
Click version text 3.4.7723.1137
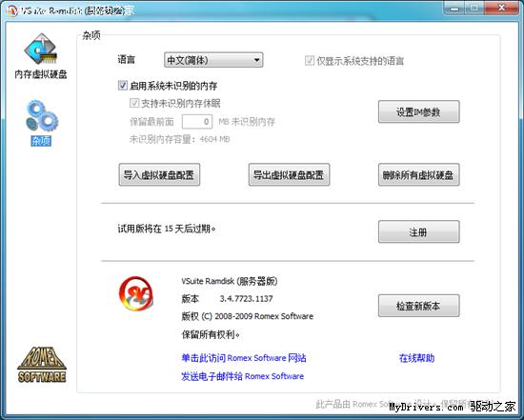coord(246,299)
